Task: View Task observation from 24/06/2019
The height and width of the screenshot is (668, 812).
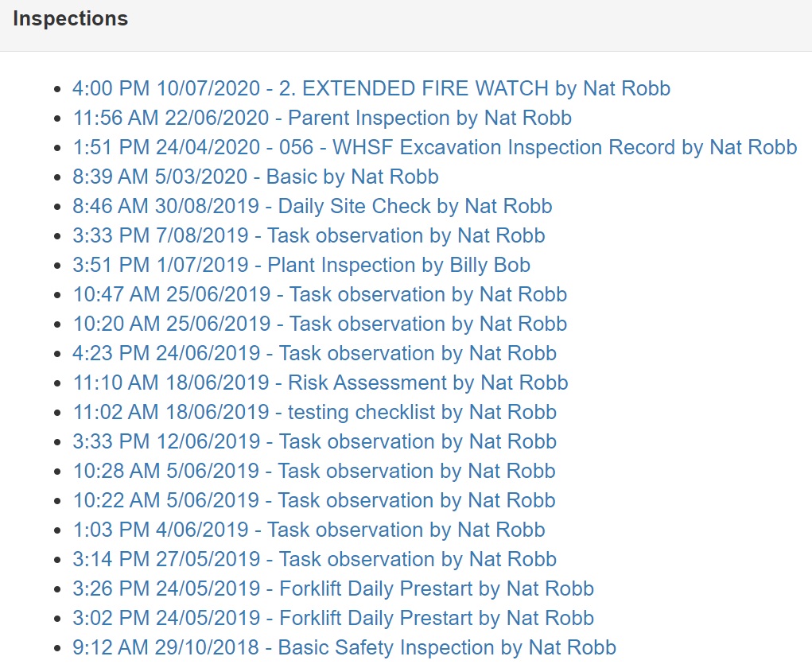Action: click(x=314, y=353)
